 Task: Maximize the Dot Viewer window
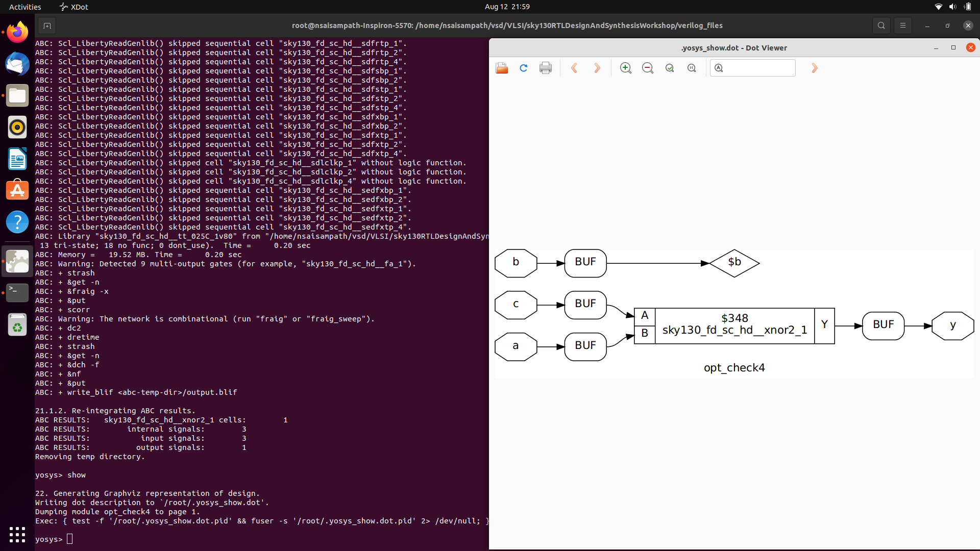point(953,47)
